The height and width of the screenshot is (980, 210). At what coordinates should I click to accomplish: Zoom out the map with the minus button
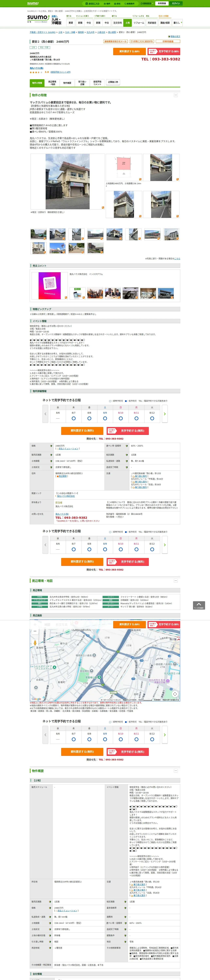(x=35, y=631)
